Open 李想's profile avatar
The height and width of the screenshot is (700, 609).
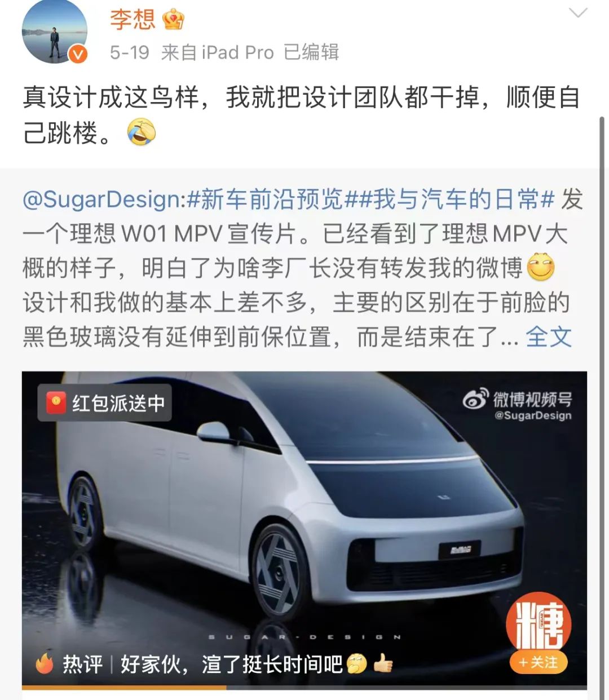(54, 32)
